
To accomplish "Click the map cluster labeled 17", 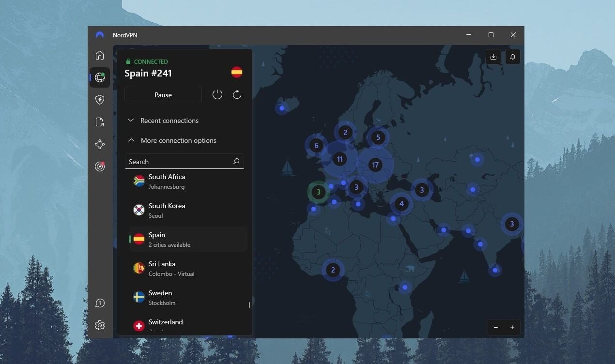I will [375, 165].
